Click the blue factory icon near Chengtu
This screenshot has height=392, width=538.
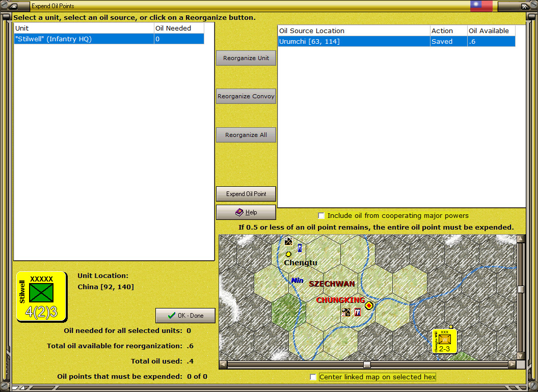[x=300, y=247]
